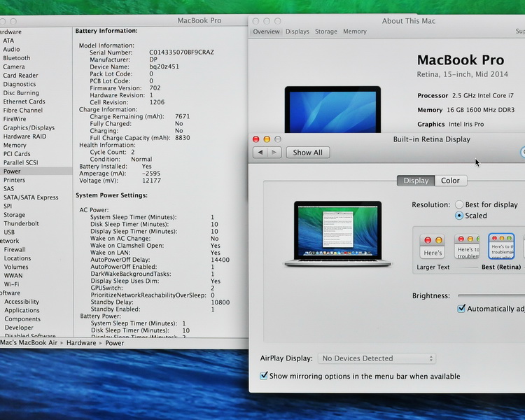The image size is (525, 420).
Task: Select PCI Cards in the sidebar
Action: point(17,154)
